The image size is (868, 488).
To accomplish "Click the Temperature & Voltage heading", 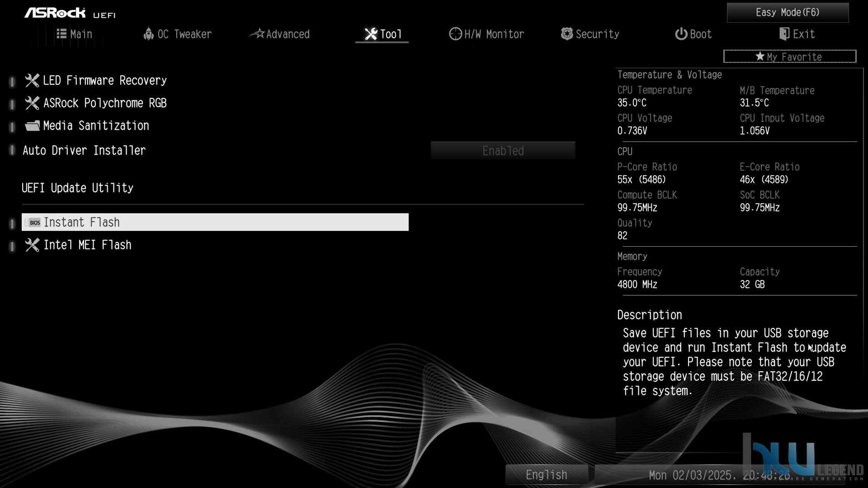I will [x=669, y=75].
